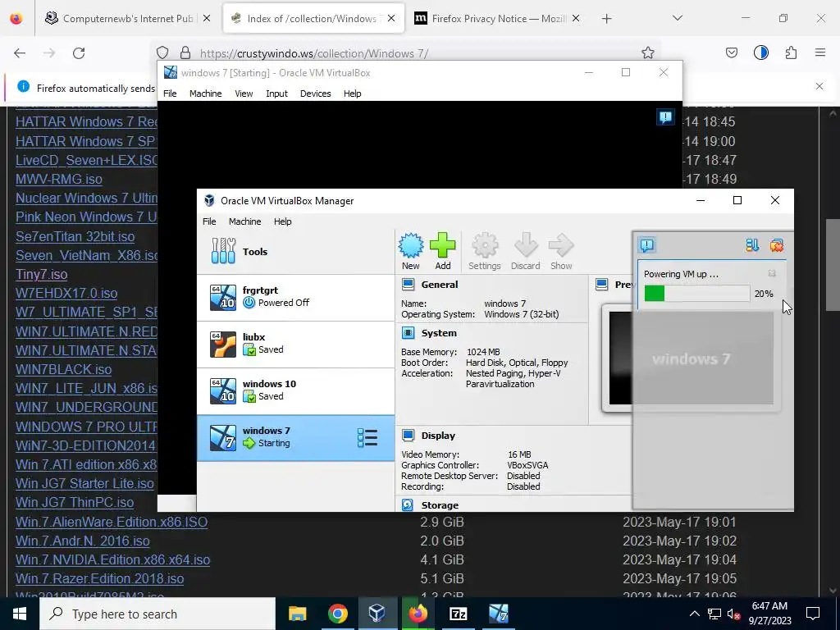Image resolution: width=840 pixels, height=630 pixels.
Task: Click the tracking protection shield icon
Action: [162, 52]
